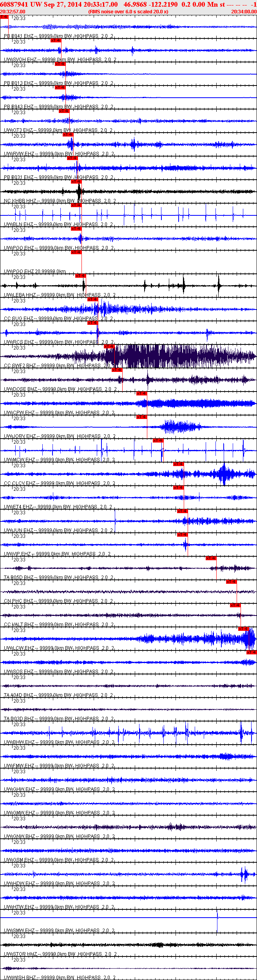
Task: Click the red pick flag on DOSE trace
Action: (117, 370)
